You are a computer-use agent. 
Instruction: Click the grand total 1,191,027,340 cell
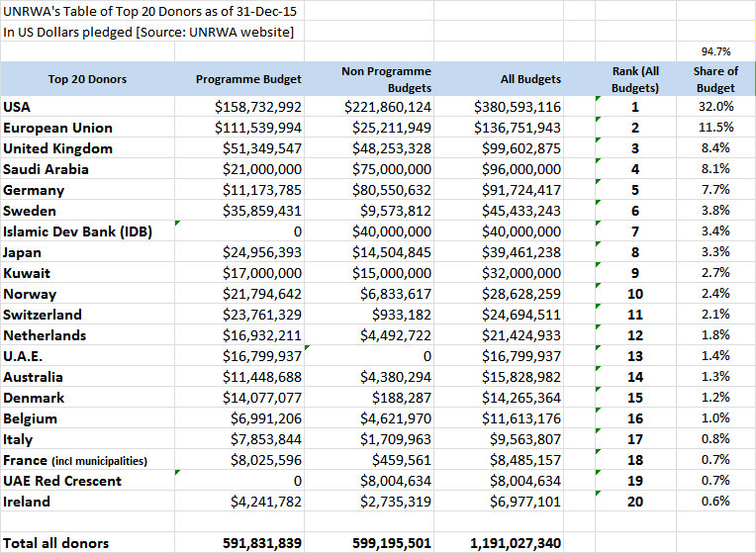pyautogui.click(x=499, y=543)
